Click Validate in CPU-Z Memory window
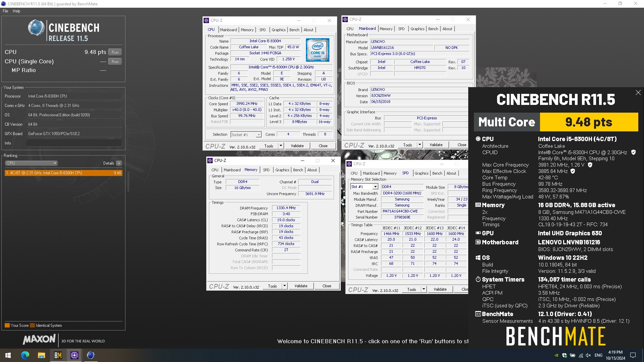The width and height of the screenshot is (644, 362). click(301, 286)
